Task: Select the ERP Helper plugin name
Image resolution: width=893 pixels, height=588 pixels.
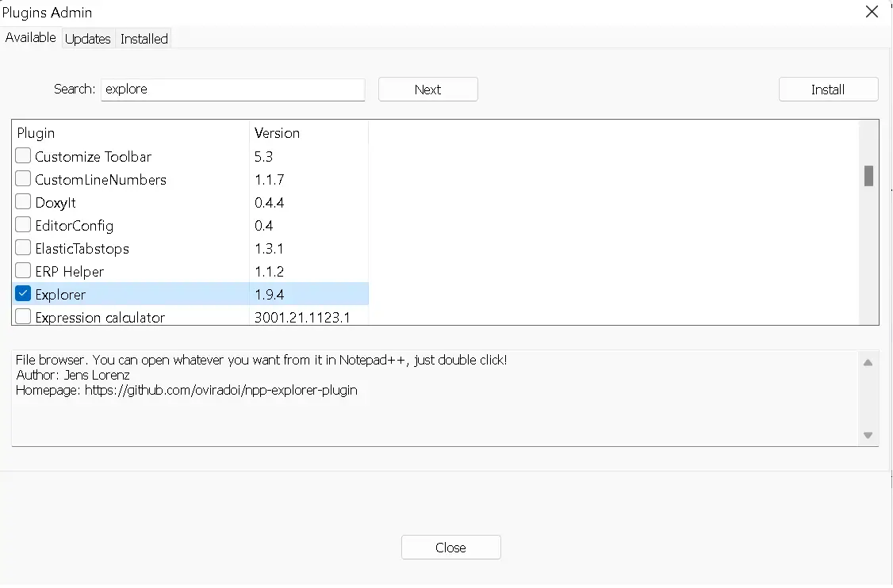Action: pos(70,272)
